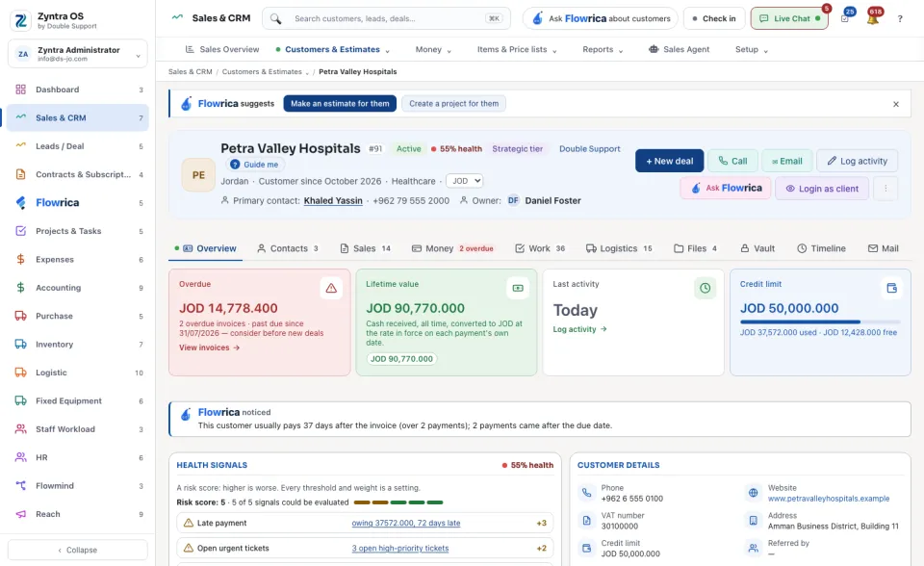Open the Vault tab

757,248
